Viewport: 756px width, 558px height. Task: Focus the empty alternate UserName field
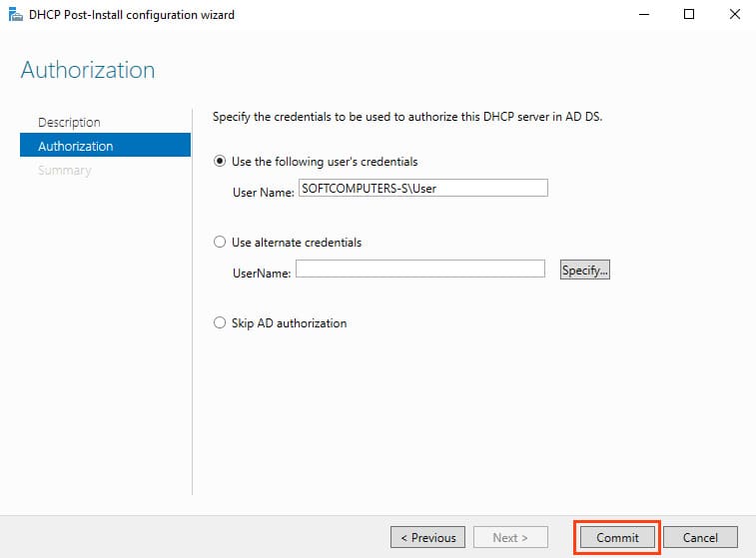click(x=419, y=269)
